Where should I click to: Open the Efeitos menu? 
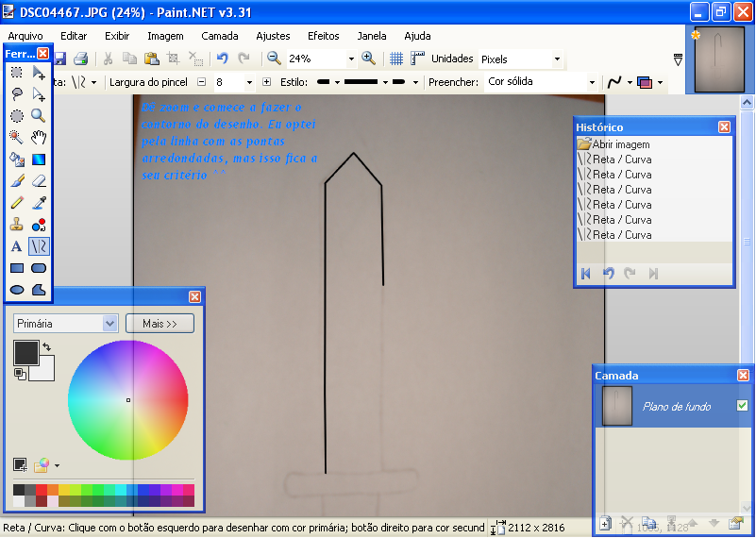(323, 36)
